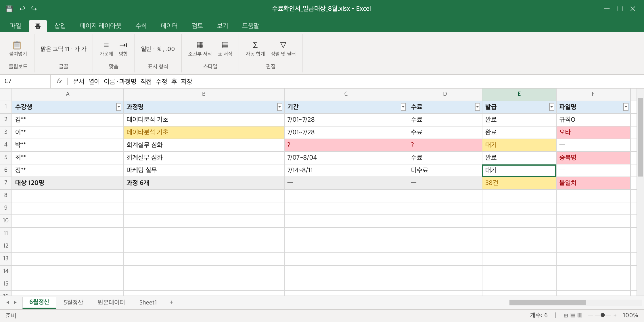Click 자동 합계 AutoSum icon
The image size is (644, 322).
(255, 45)
